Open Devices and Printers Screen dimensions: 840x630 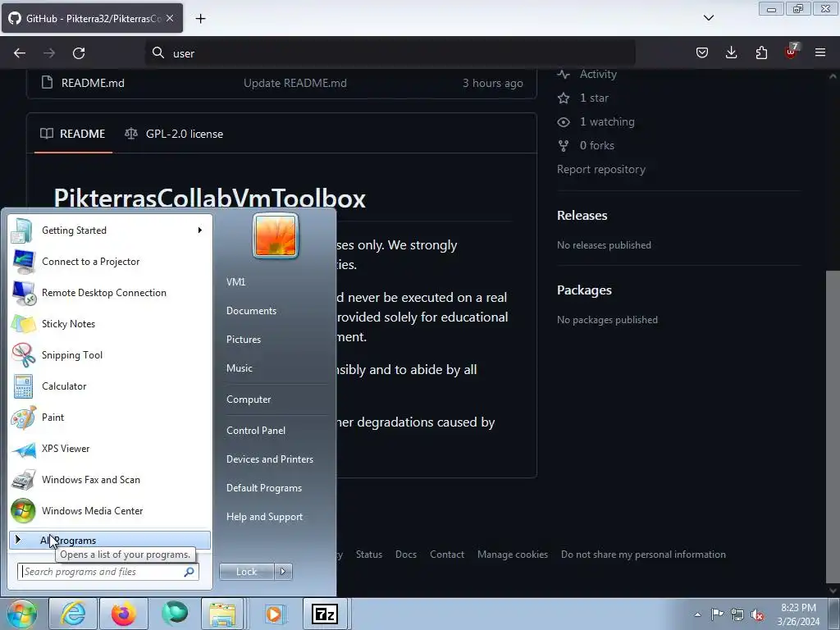pyautogui.click(x=269, y=459)
